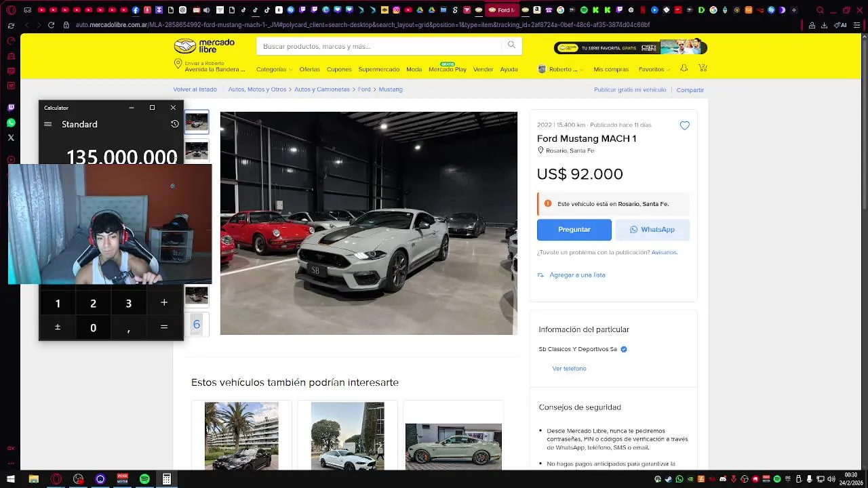
Task: Click the Avísanos link
Action: pyautogui.click(x=664, y=252)
